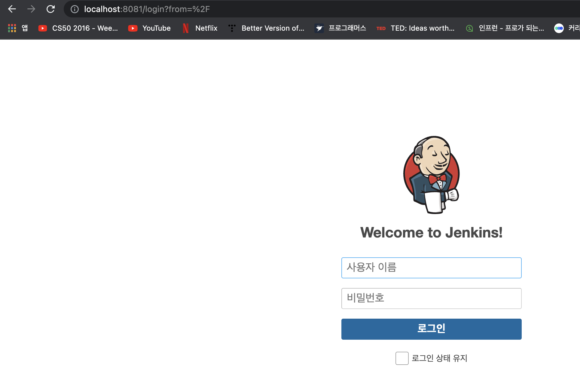Open the Better Version of bookmark
Screen dimensions: 580x392
tap(266, 28)
